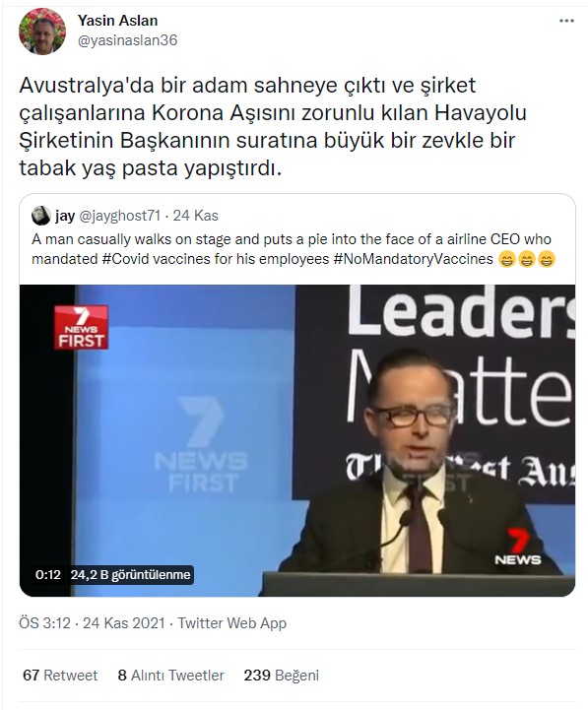Open the three-dot more options menu
588x710 pixels.
click(x=566, y=21)
